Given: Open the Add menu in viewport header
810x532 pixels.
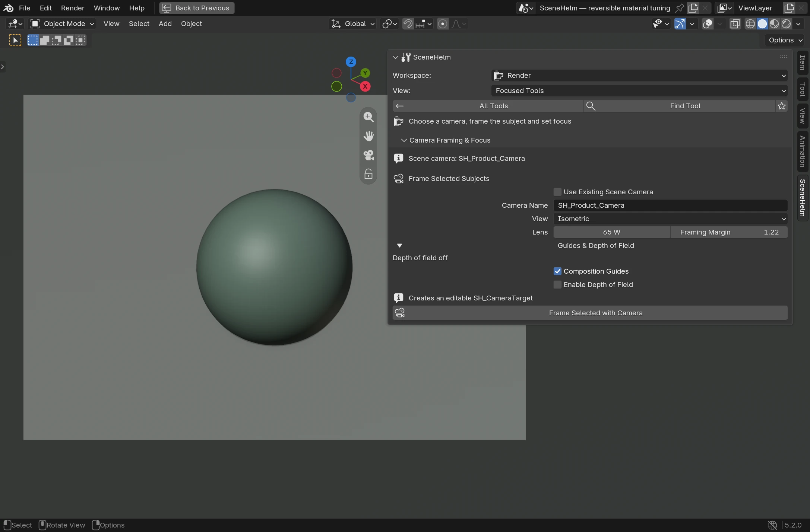Looking at the screenshot, I should (x=165, y=24).
